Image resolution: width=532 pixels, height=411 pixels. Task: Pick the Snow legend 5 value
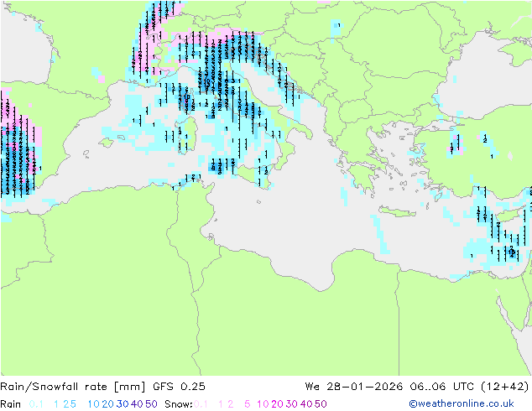pos(248,404)
